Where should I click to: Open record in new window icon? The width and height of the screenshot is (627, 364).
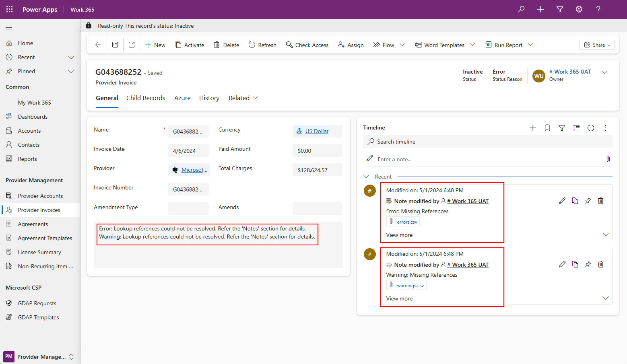132,45
